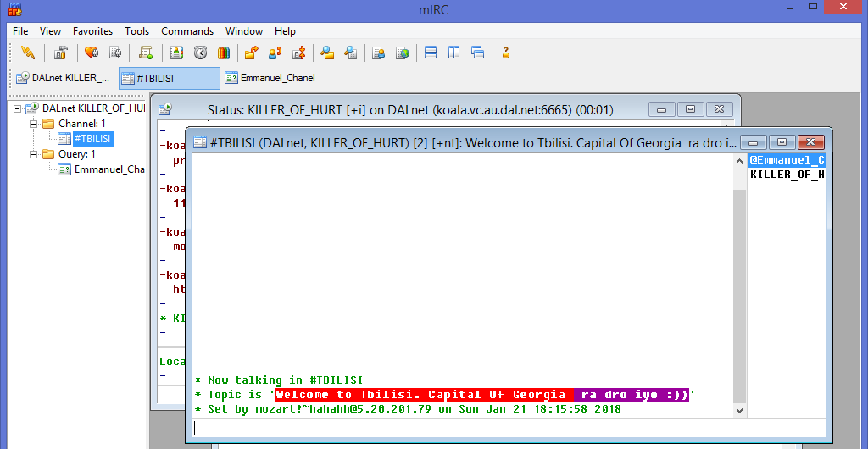868x449 pixels.
Task: Minimize the #TBILISI channel window
Action: tap(753, 142)
